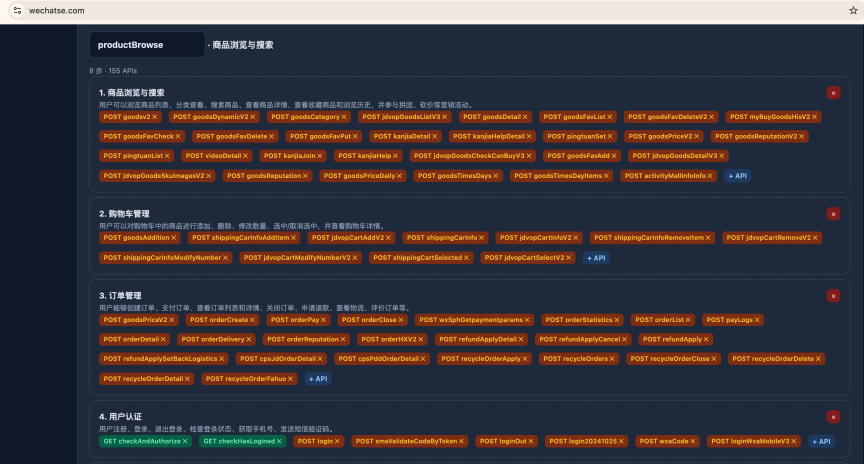The height and width of the screenshot is (464, 864).
Task: Select the POST goodsTimesDays chip label
Action: (454, 176)
